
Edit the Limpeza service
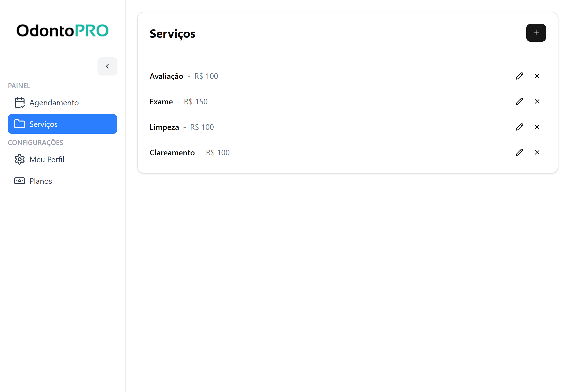click(x=519, y=127)
